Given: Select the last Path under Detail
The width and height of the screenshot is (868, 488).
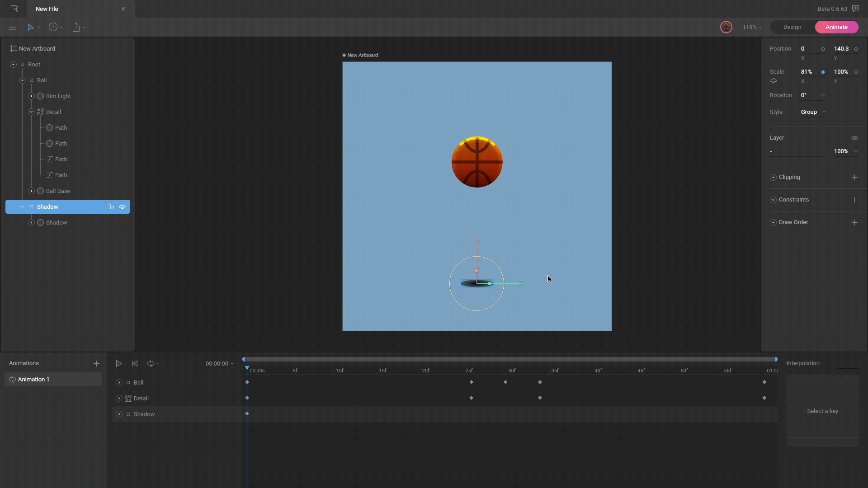Looking at the screenshot, I should coord(61,175).
